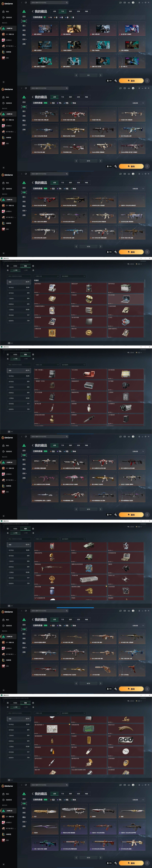
Task: Click previous-page arrow beside the 2/33 pager
Action: (76, 161)
